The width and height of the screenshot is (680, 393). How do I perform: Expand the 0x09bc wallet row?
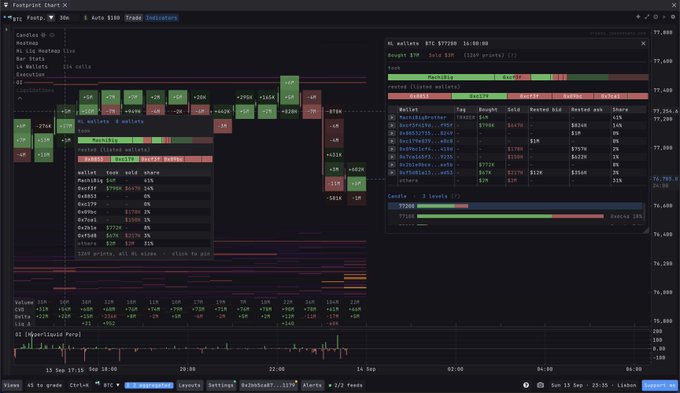point(392,149)
